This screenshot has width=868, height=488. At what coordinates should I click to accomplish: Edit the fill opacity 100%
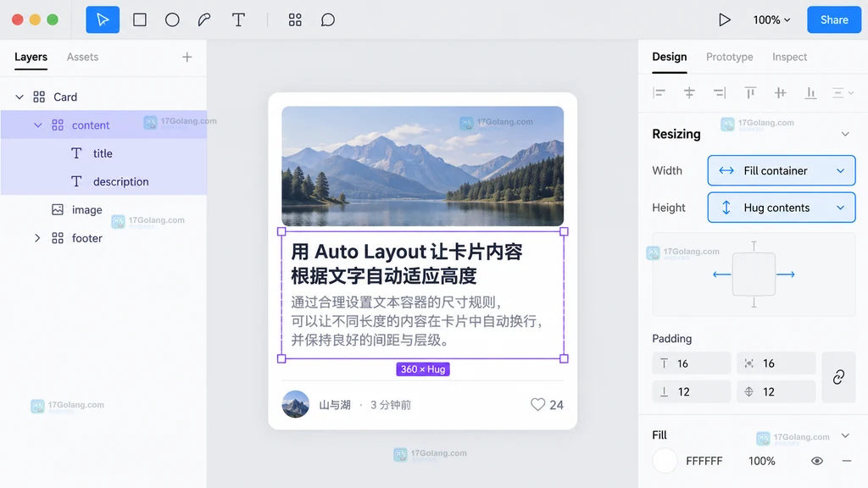click(x=762, y=461)
